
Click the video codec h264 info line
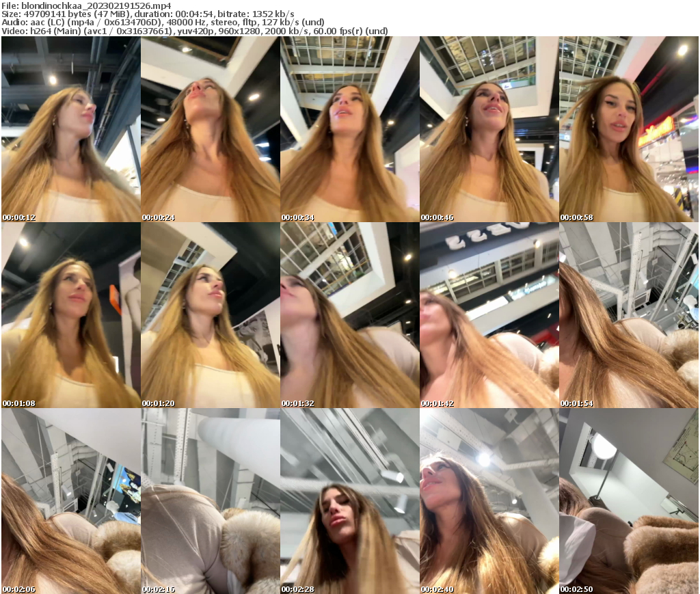tap(193, 30)
